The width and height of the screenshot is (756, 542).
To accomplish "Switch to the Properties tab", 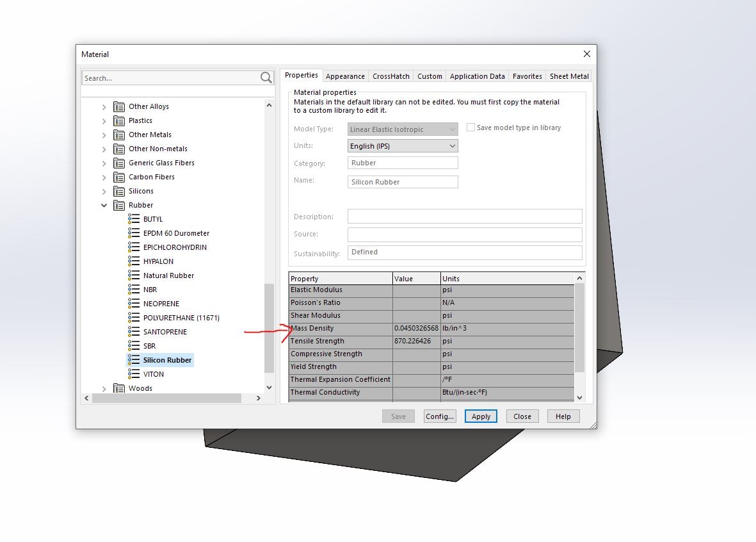I will [302, 76].
